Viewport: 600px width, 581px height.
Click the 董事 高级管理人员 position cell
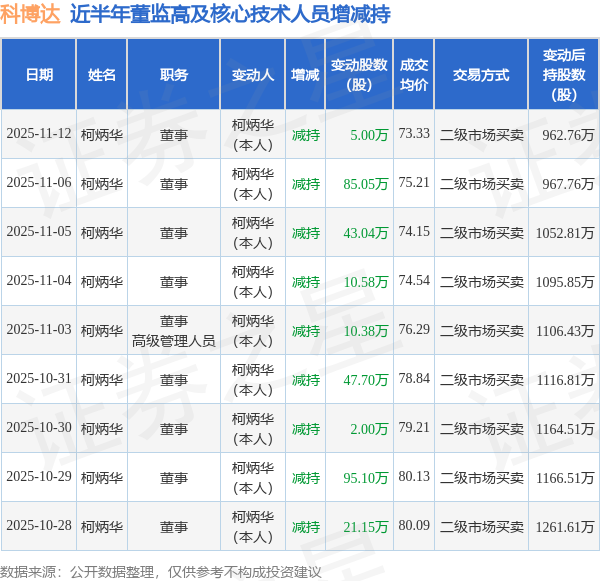pos(173,331)
